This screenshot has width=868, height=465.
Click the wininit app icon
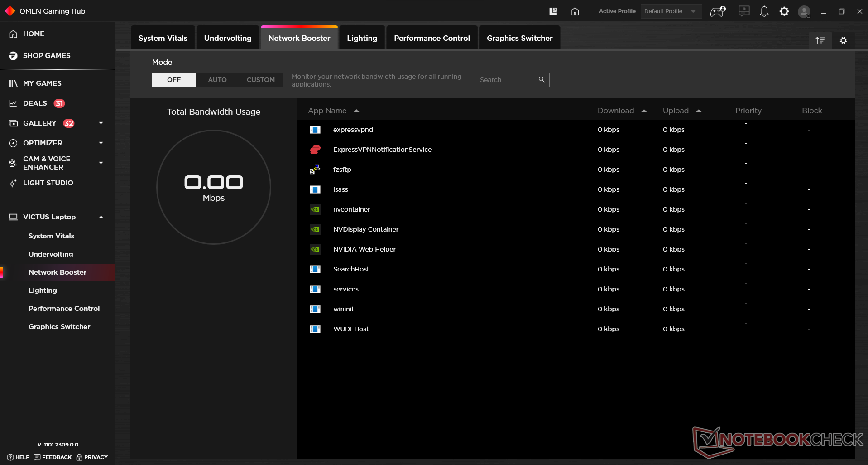315,309
